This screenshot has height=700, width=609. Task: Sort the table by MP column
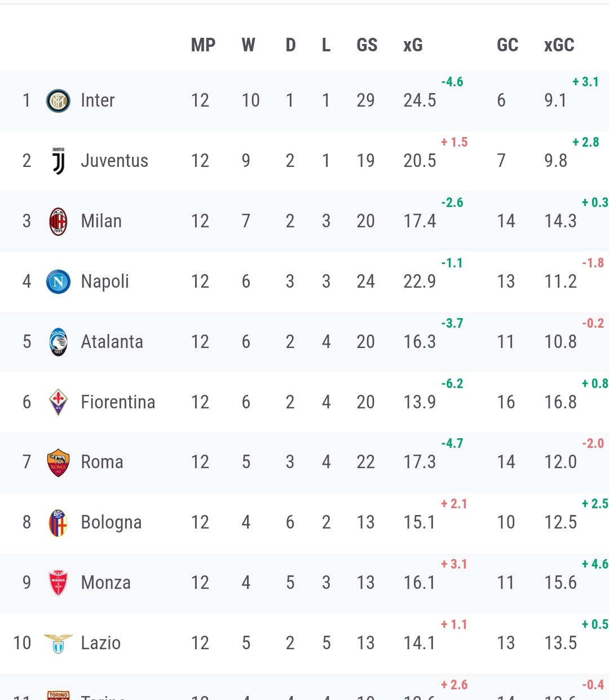coord(203,45)
